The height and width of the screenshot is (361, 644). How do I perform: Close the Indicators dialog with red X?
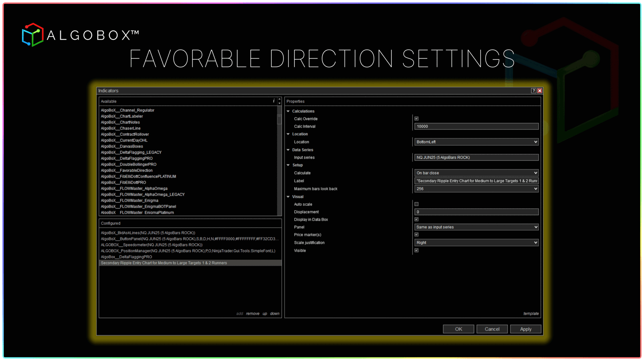[540, 91]
